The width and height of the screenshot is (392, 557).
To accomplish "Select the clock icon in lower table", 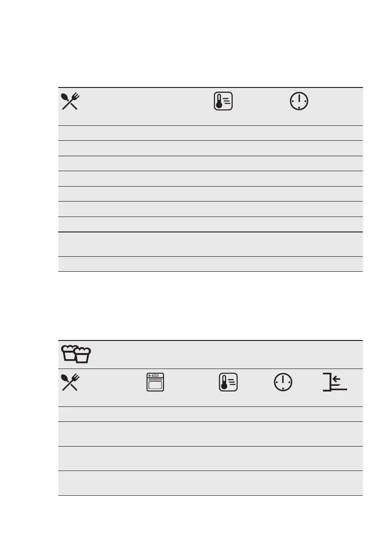I will [x=283, y=382].
